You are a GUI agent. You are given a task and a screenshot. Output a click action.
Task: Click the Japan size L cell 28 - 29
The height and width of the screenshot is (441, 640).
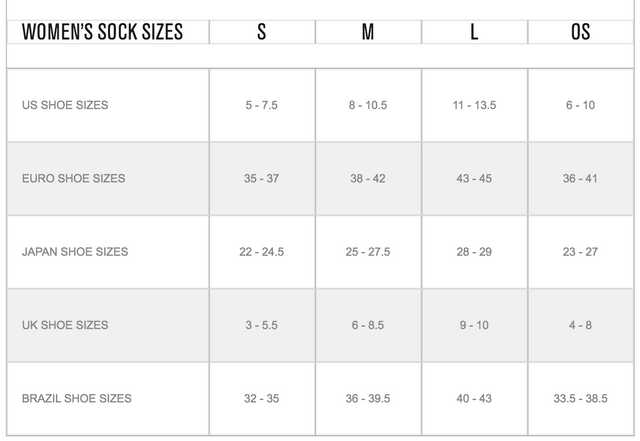pos(474,252)
